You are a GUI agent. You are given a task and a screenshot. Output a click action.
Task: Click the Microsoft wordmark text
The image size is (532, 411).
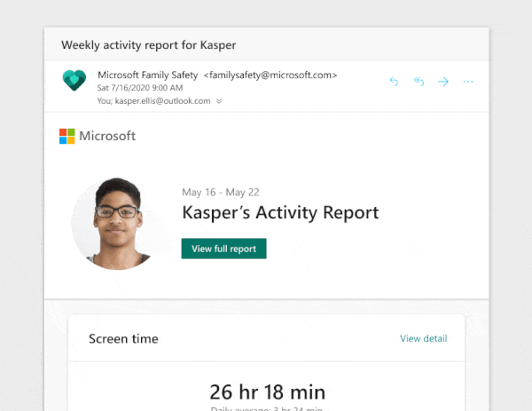tap(107, 136)
